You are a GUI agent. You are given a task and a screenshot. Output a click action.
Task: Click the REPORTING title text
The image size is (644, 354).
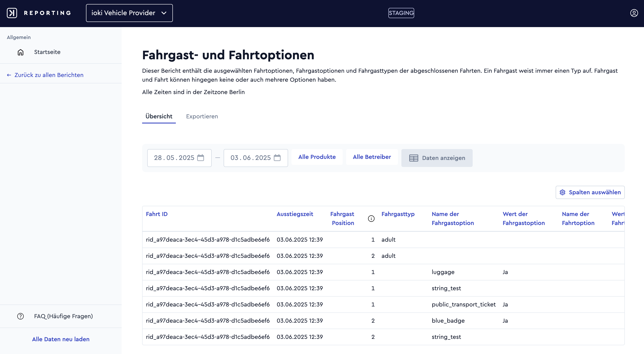pos(48,13)
